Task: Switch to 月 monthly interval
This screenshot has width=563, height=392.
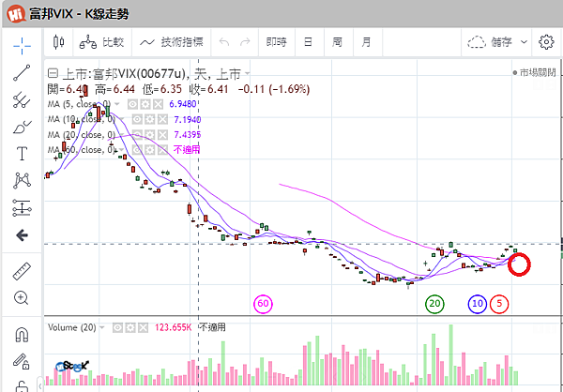Action: (x=366, y=42)
